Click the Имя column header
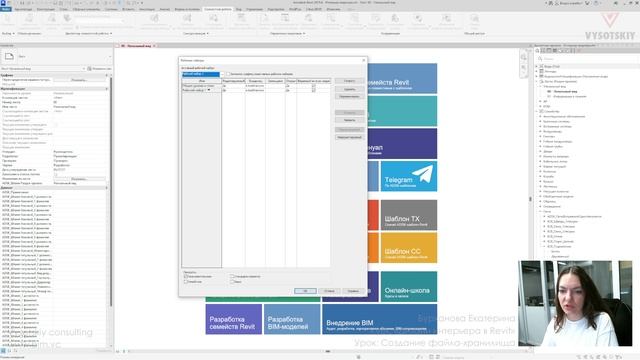This screenshot has height=360, width=640. [x=202, y=81]
